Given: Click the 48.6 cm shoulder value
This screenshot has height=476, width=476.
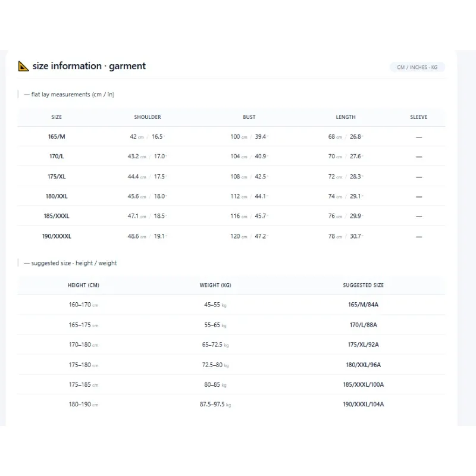Looking at the screenshot, I should pyautogui.click(x=137, y=236).
